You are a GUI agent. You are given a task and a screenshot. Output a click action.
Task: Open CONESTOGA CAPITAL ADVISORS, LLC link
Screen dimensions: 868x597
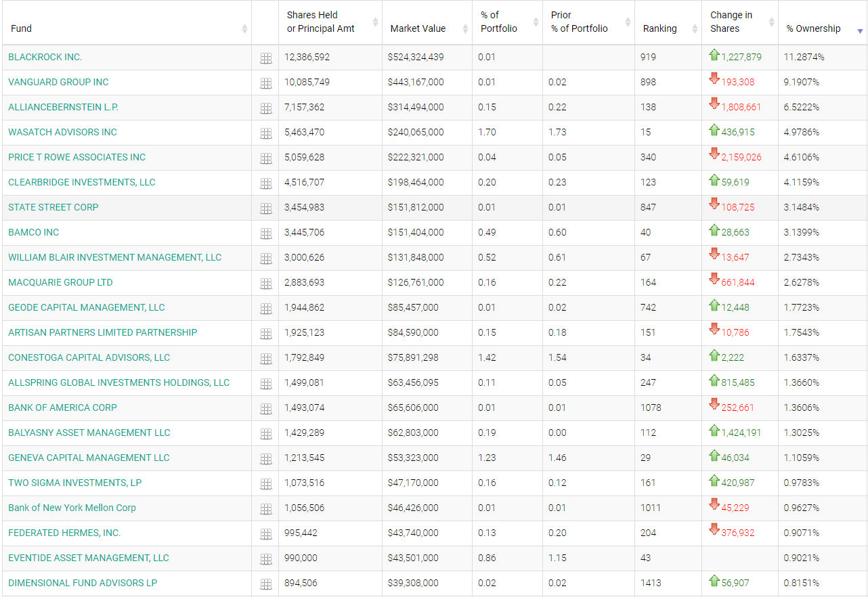(x=89, y=357)
